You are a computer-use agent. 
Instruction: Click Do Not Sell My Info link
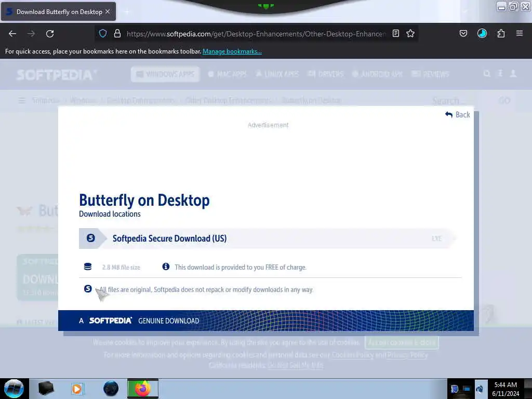tap(295, 365)
